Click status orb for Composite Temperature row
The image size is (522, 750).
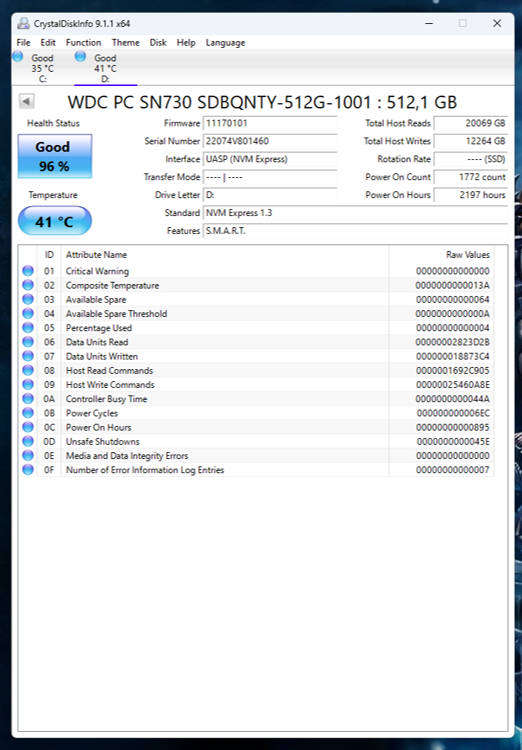tap(28, 285)
